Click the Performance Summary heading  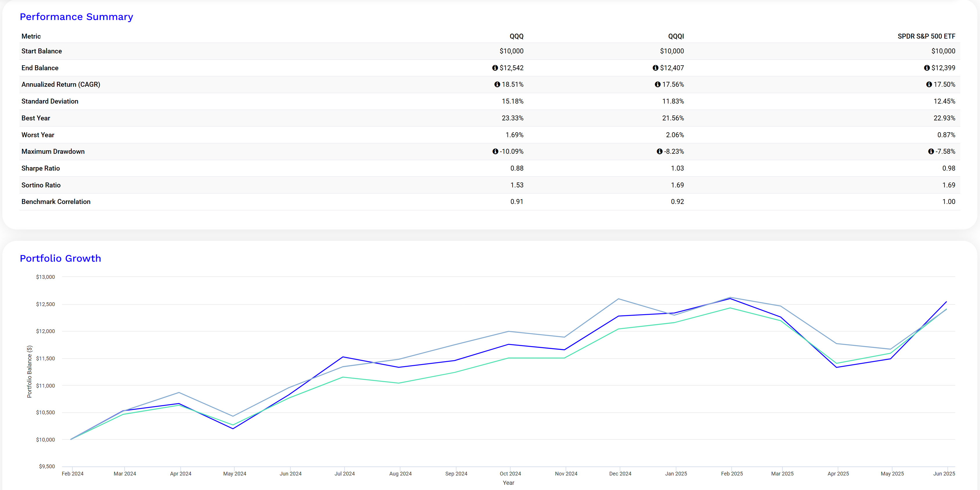[76, 17]
